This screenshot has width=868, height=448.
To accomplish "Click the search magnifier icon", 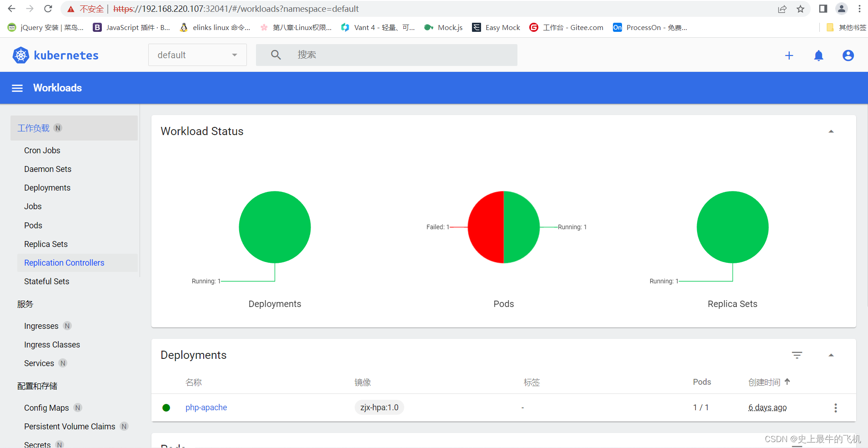I will (276, 55).
